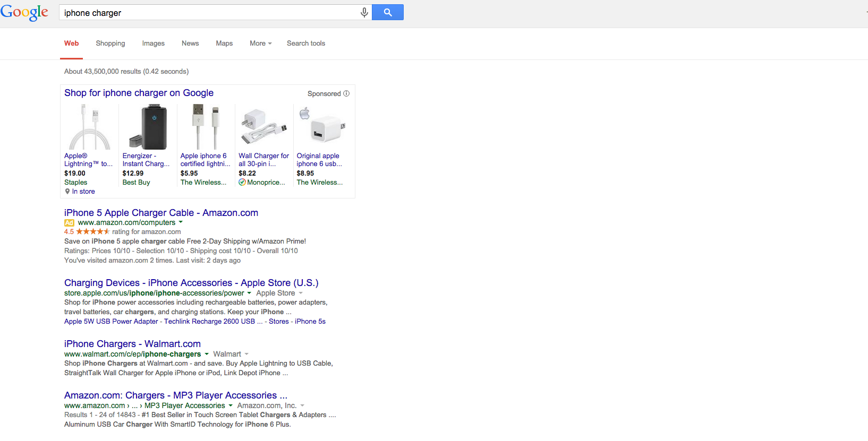Click the $8.95 price

tap(305, 174)
